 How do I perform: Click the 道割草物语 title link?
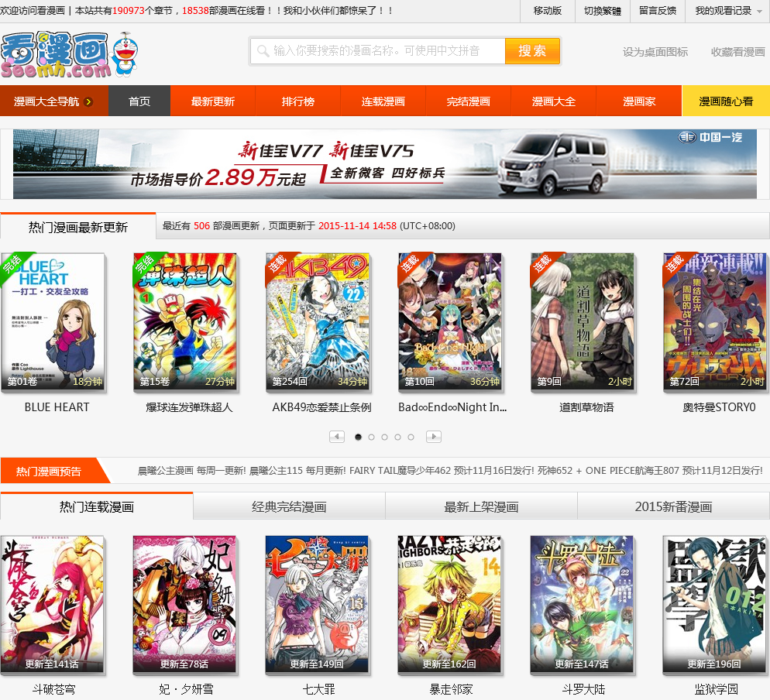click(x=586, y=407)
